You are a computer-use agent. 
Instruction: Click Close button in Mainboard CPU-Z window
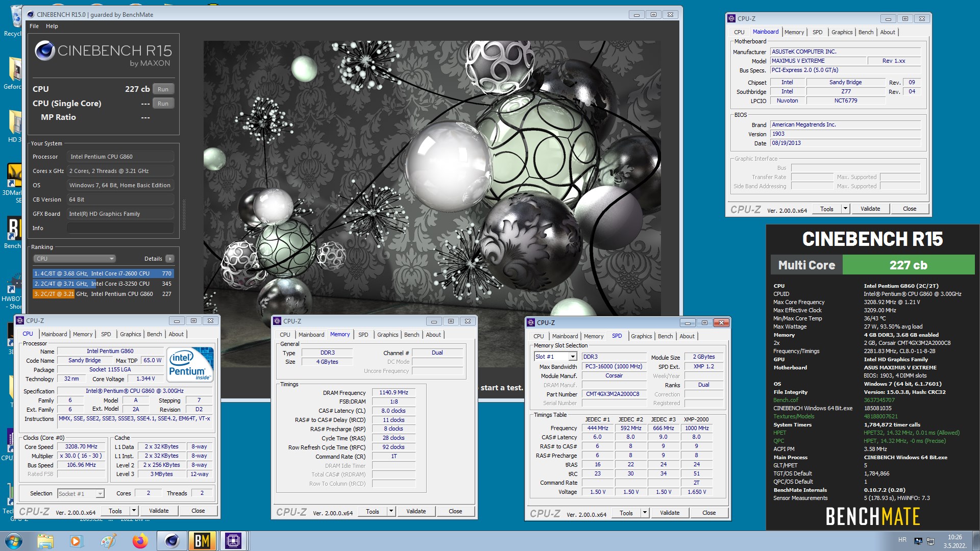[x=910, y=209]
